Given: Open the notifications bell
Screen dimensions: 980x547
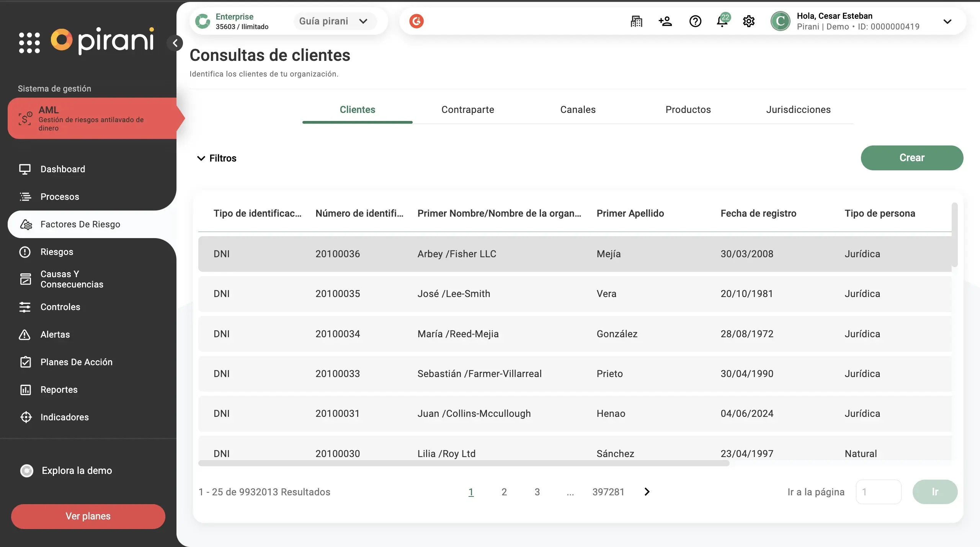Looking at the screenshot, I should [722, 21].
